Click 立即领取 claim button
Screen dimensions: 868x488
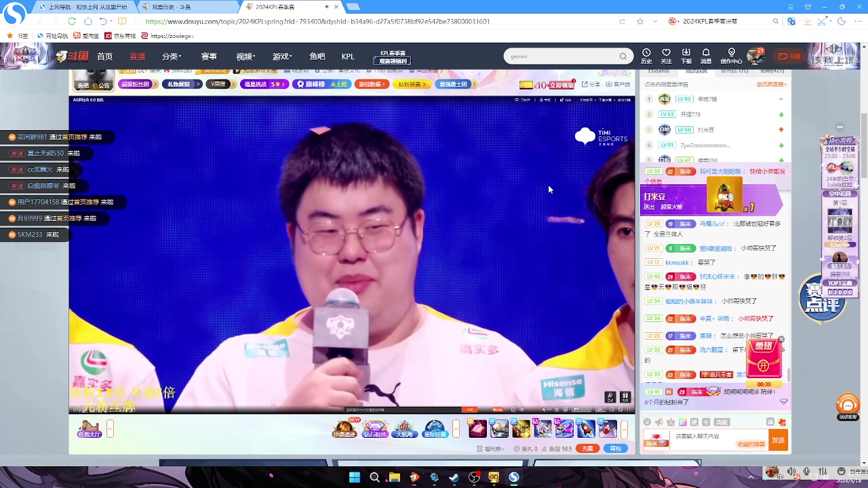(x=561, y=85)
